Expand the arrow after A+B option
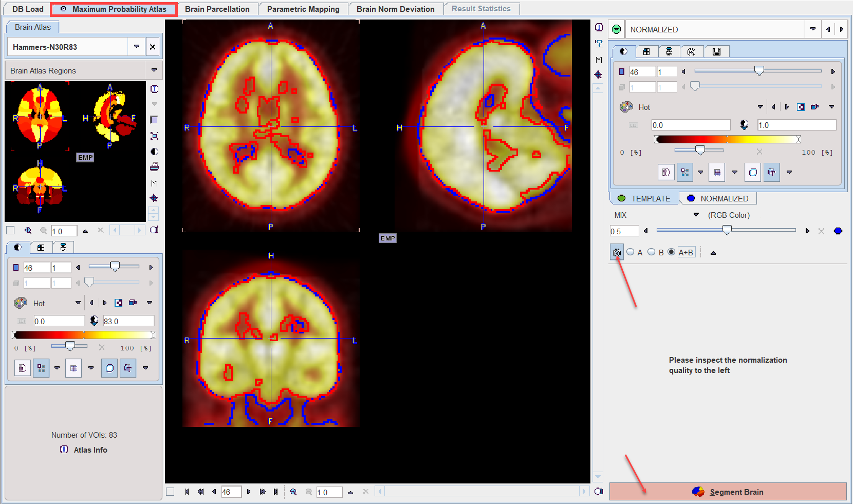Viewport: 853px width, 504px height. pos(713,253)
